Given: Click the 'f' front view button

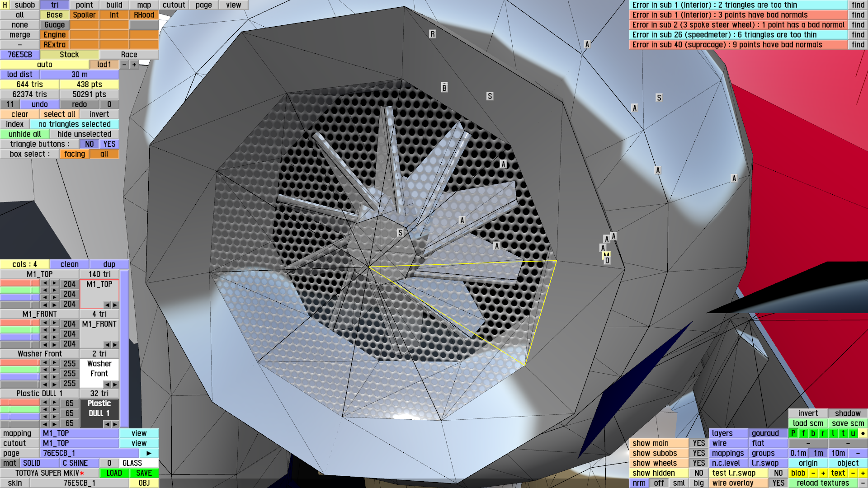Looking at the screenshot, I should (x=803, y=433).
